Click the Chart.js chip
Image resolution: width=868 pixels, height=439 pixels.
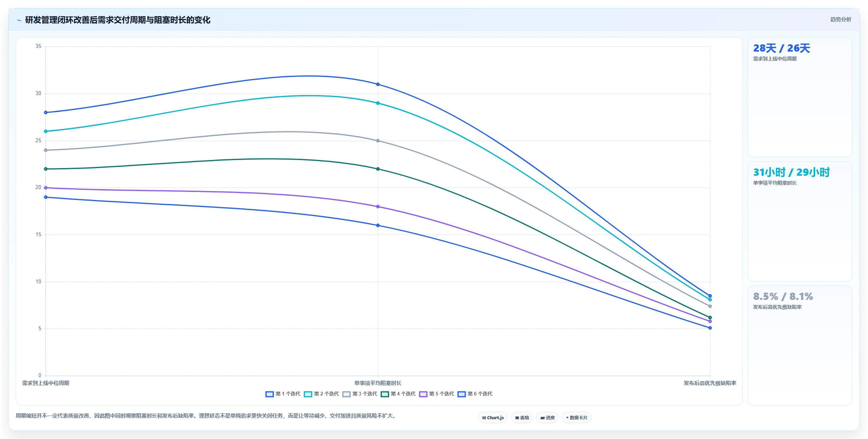493,418
